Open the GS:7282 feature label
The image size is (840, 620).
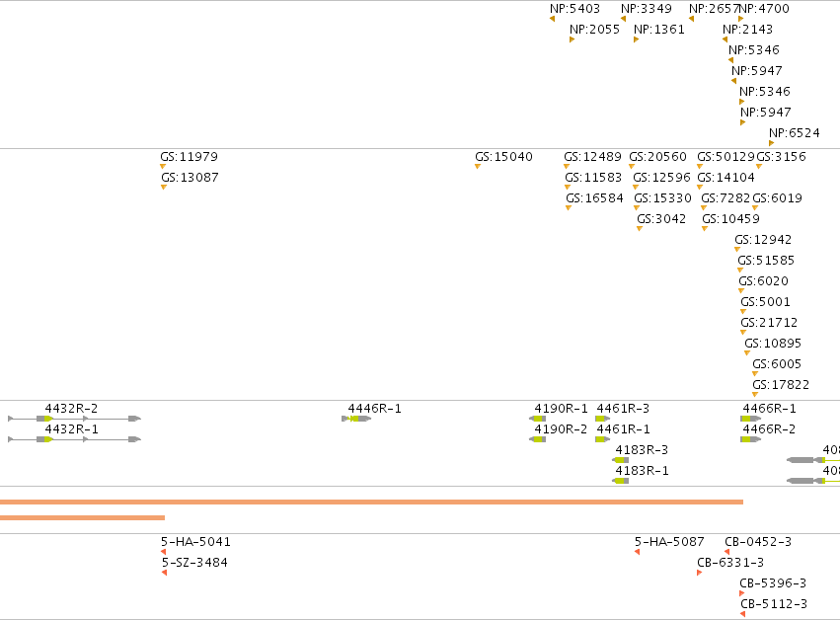[x=725, y=197]
